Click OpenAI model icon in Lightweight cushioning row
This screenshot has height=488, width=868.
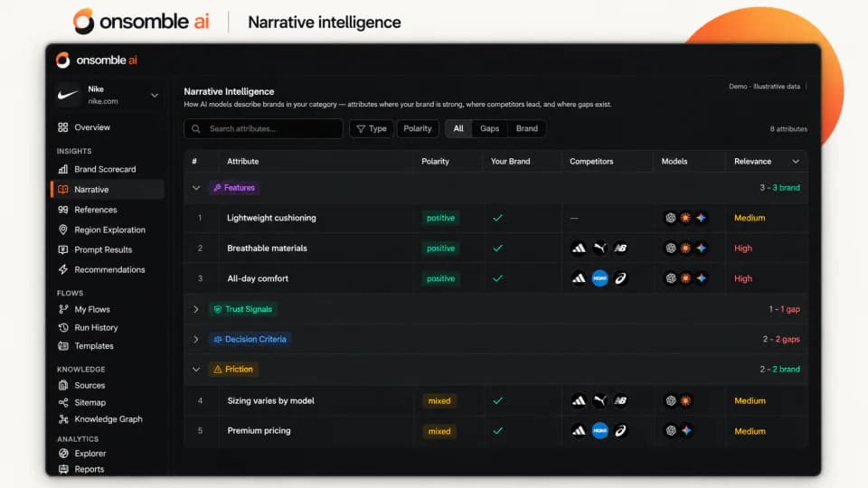(670, 218)
